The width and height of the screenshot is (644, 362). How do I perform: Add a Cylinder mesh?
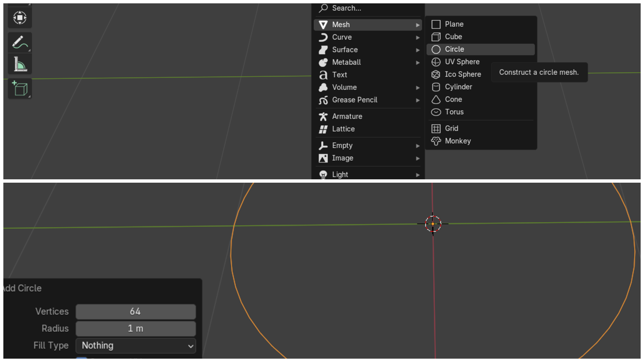[x=481, y=87]
